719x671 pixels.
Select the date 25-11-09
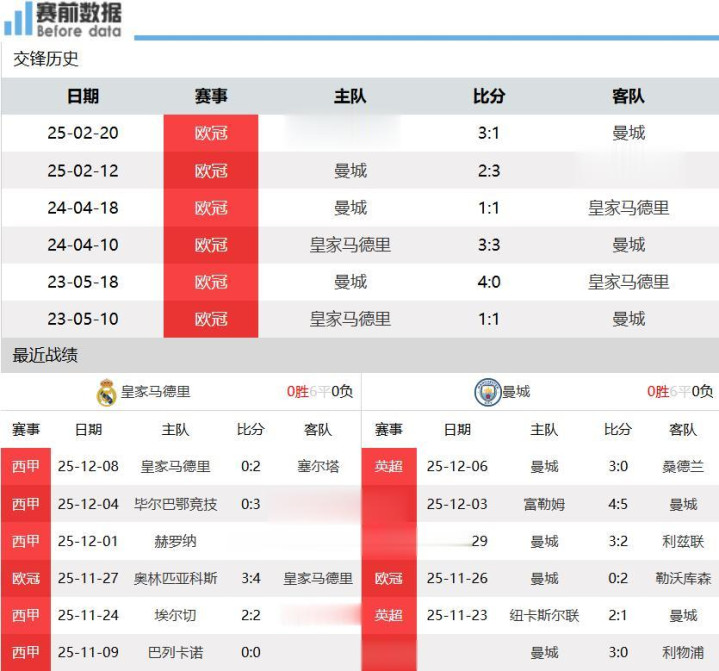click(88, 652)
